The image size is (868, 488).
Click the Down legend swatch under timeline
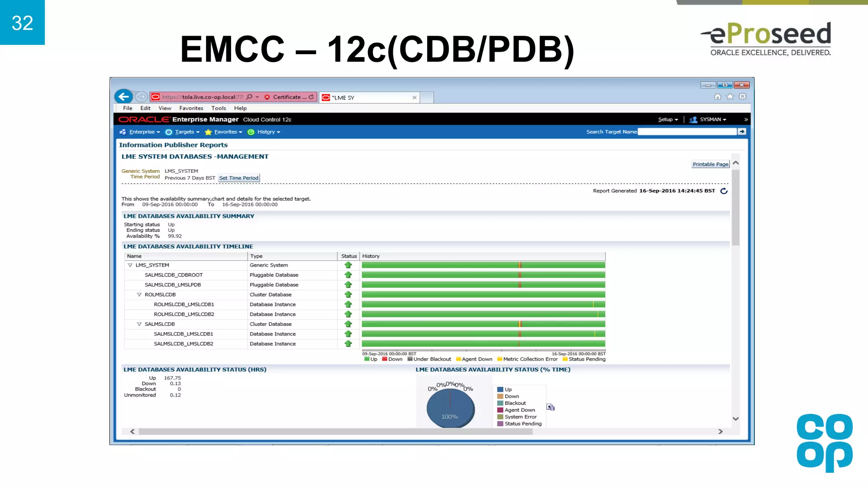[384, 359]
